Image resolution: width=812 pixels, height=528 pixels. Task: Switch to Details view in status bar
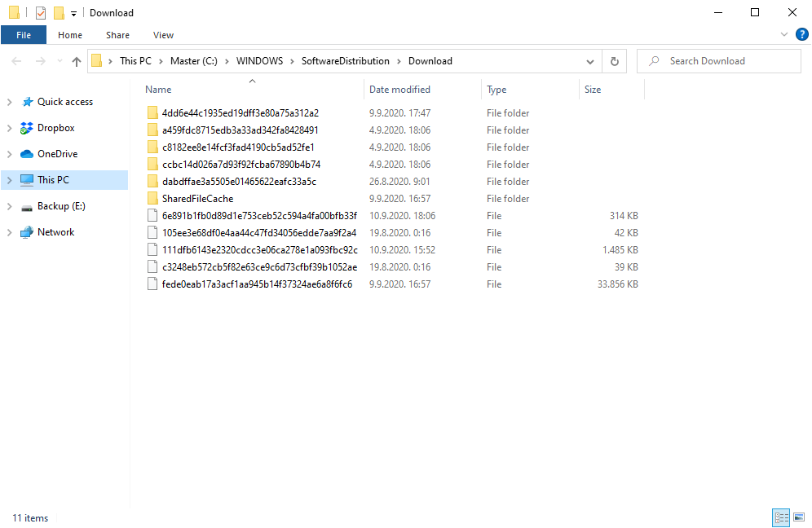click(x=781, y=517)
